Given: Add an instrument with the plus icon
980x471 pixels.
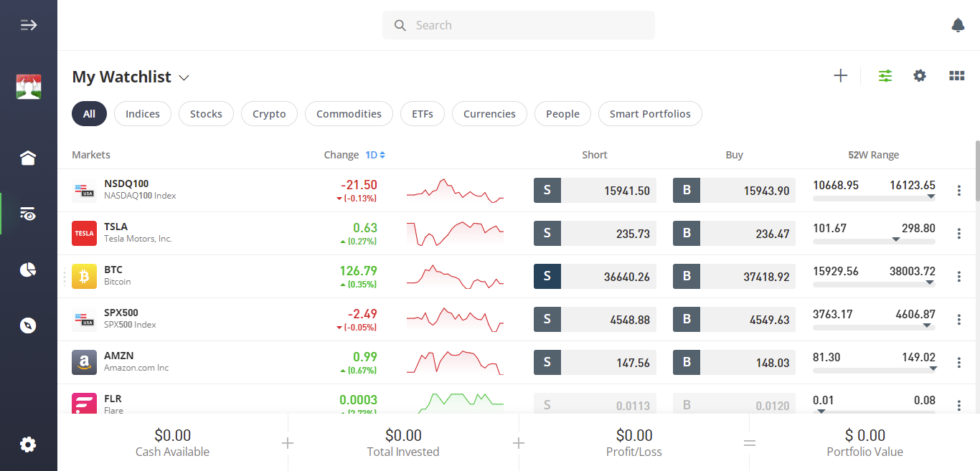Looking at the screenshot, I should [840, 75].
